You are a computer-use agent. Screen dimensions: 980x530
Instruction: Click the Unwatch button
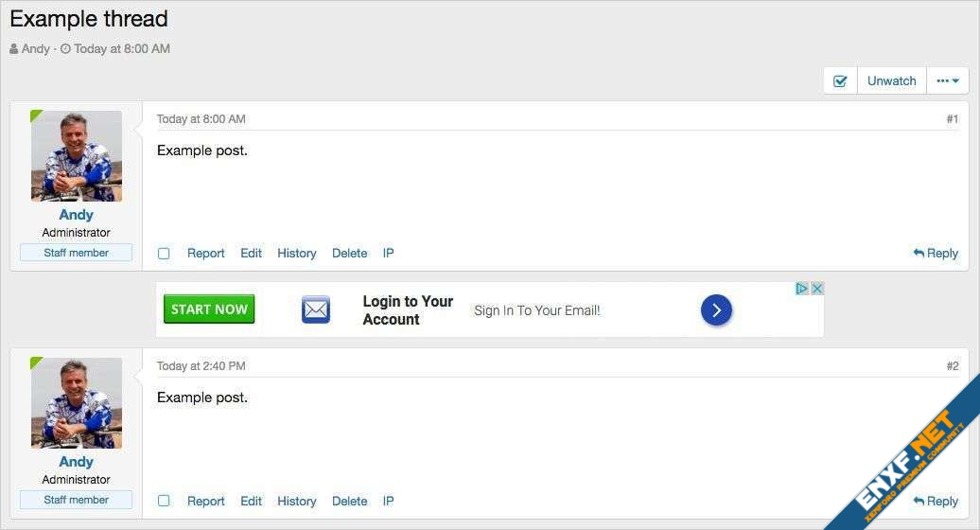[x=892, y=81]
